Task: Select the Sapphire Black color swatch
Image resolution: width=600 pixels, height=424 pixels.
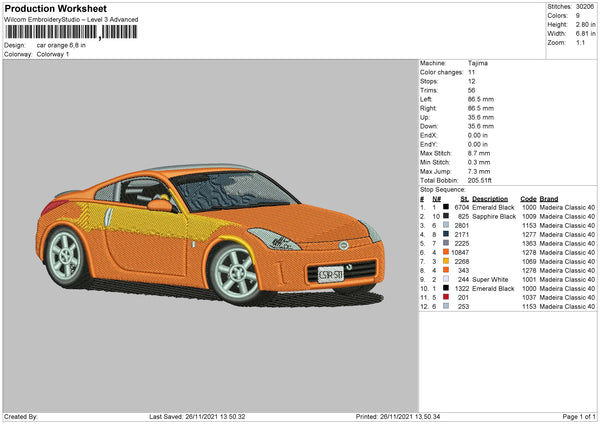Action: click(x=445, y=216)
